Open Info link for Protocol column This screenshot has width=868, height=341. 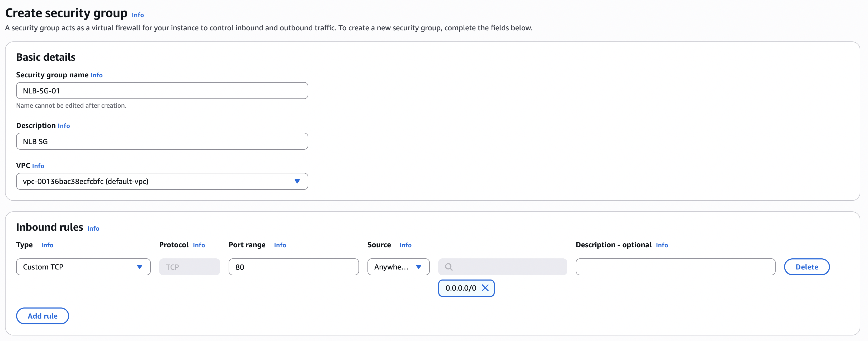pos(199,245)
